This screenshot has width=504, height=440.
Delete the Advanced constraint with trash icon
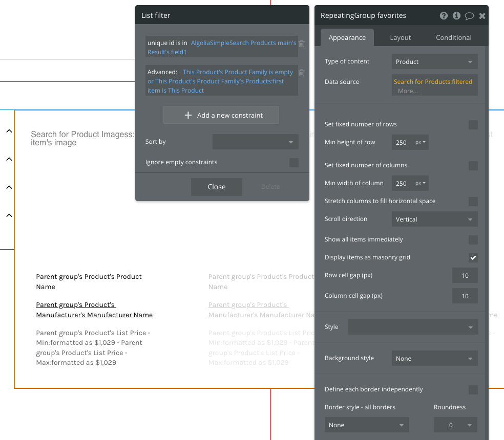point(302,73)
